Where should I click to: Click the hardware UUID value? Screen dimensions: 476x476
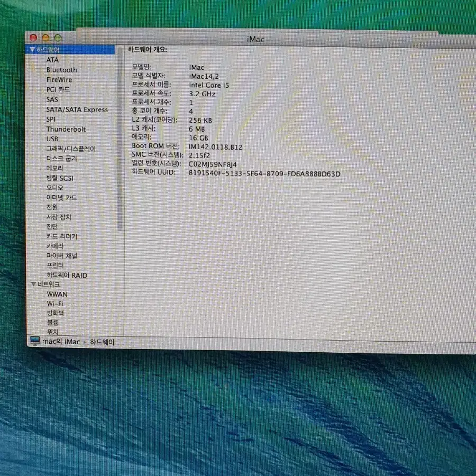264,174
